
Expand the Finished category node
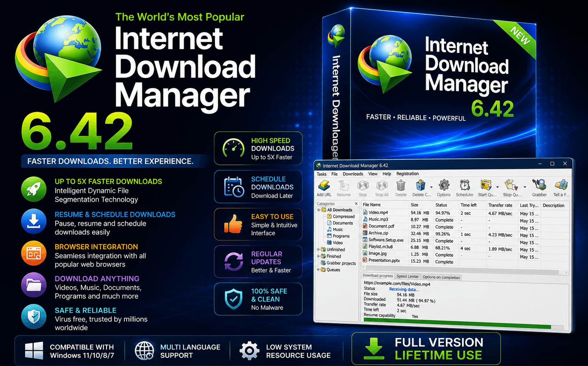(x=318, y=256)
